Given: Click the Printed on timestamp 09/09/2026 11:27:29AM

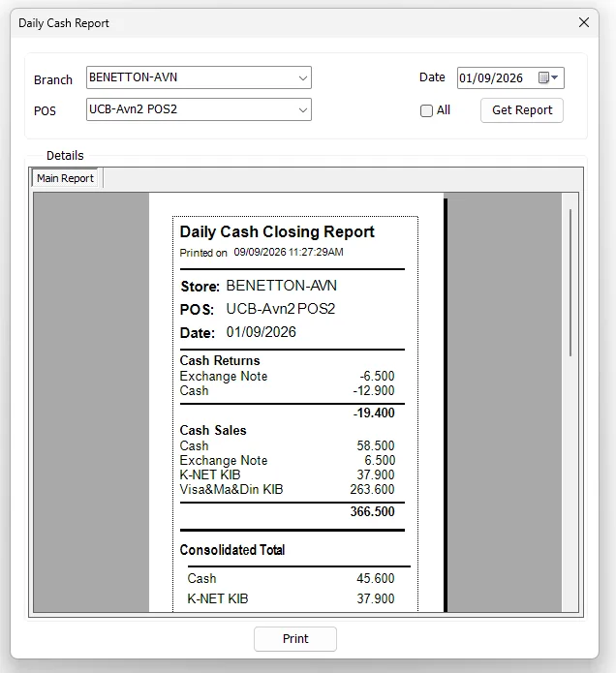Looking at the screenshot, I should tap(289, 252).
